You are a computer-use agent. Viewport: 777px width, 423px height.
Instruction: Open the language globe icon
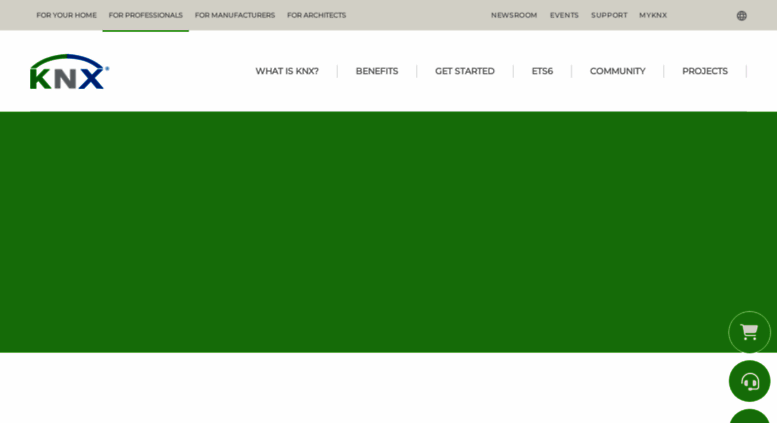point(741,16)
